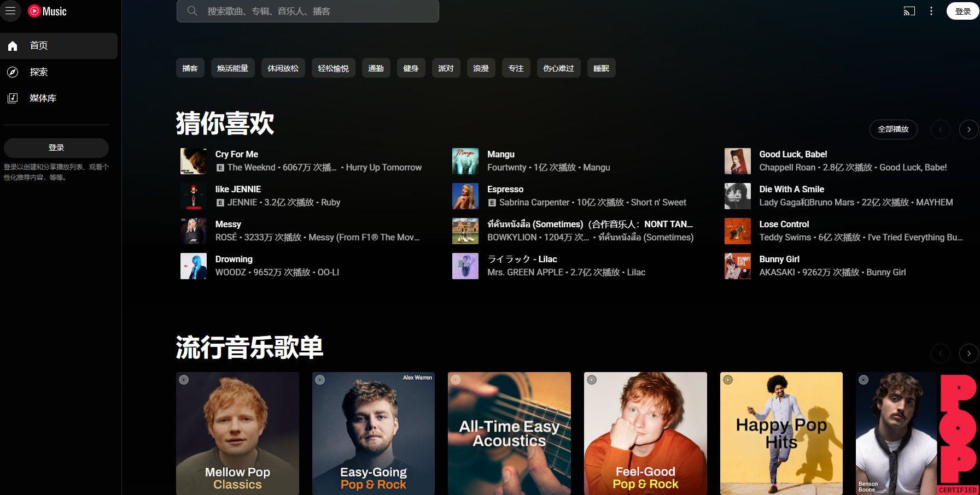Click Die With A Smile album thumbnail
This screenshot has height=495, width=980.
pyautogui.click(x=738, y=196)
